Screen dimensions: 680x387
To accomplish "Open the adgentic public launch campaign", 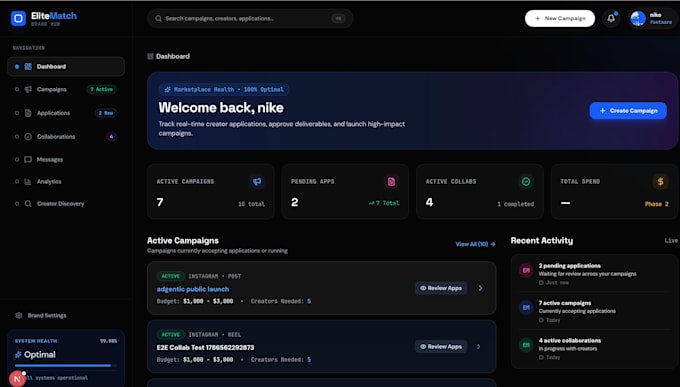I will (193, 289).
